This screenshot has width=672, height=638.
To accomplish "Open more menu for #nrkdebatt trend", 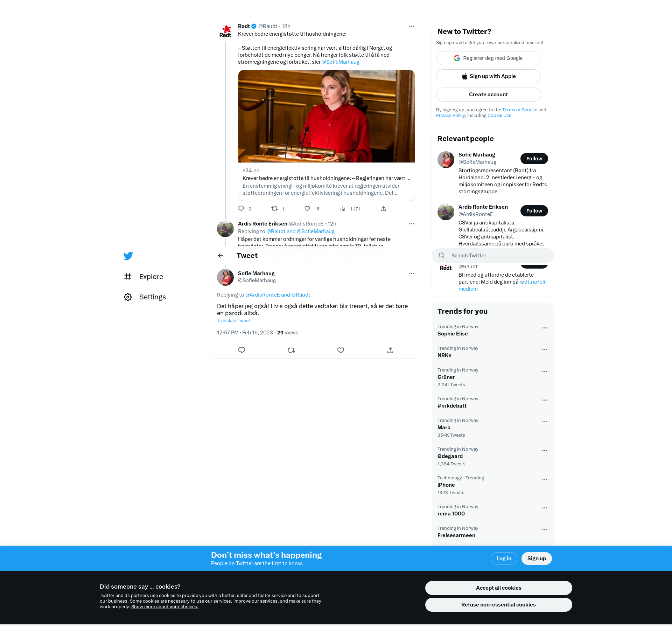I will [545, 400].
